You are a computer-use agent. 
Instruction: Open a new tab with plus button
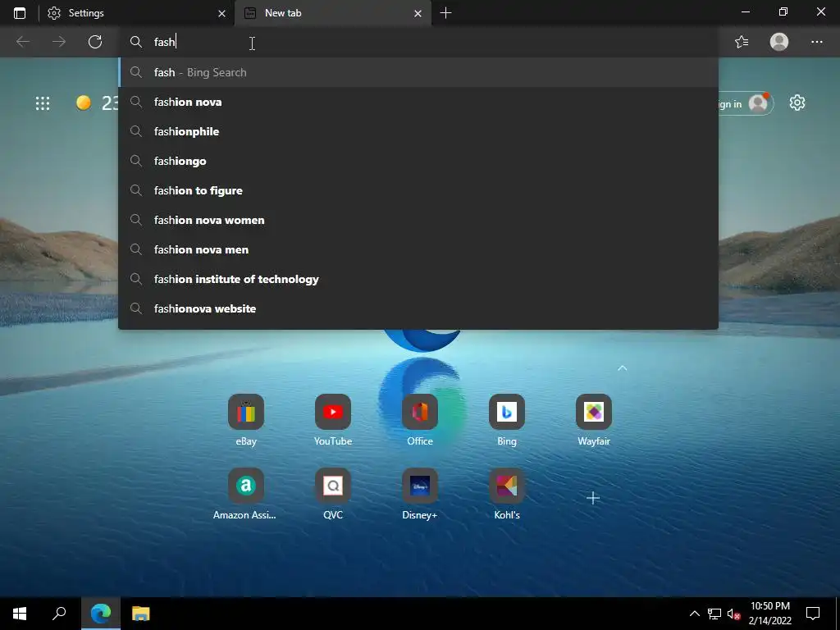[x=445, y=13]
